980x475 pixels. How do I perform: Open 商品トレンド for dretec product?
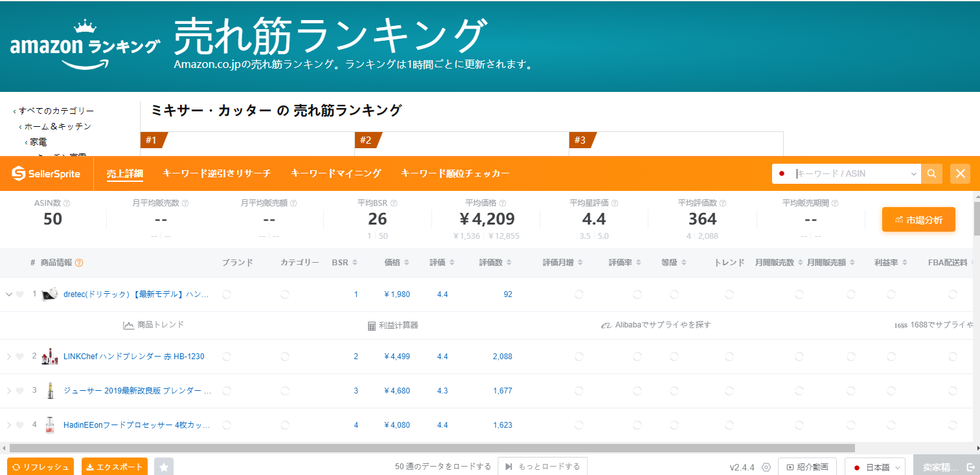(154, 325)
